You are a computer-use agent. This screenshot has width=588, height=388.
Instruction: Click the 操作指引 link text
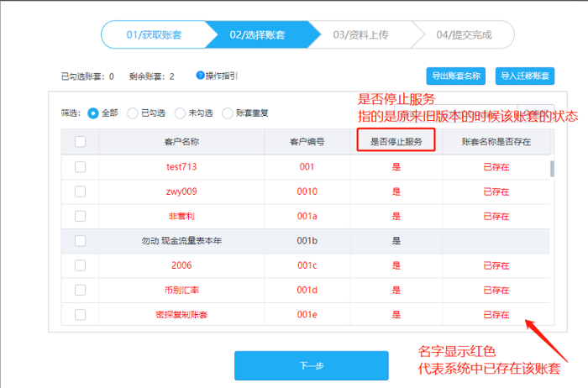pos(222,76)
